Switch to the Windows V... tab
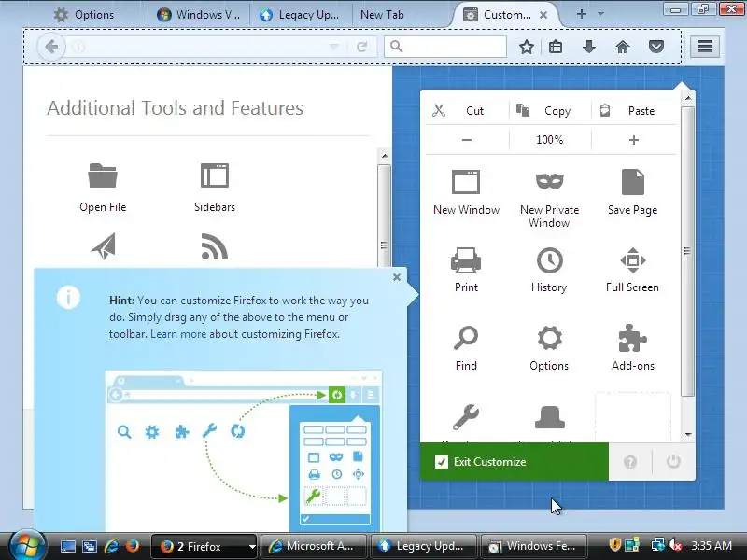The image size is (747, 560). pos(199,15)
